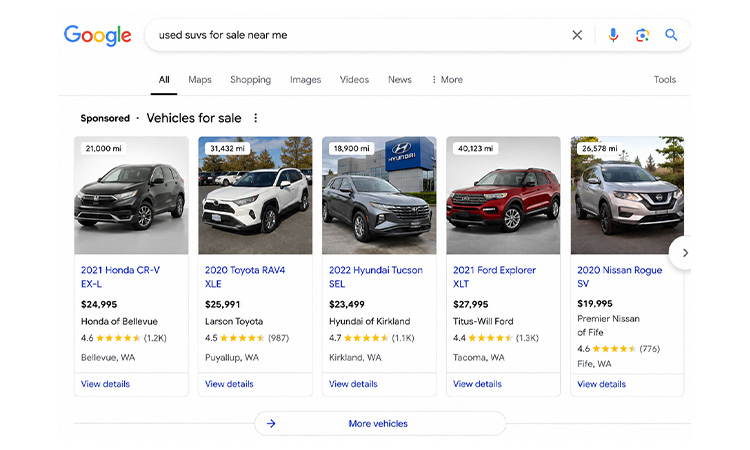
Task: Switch to the Shopping tab
Action: coord(251,79)
